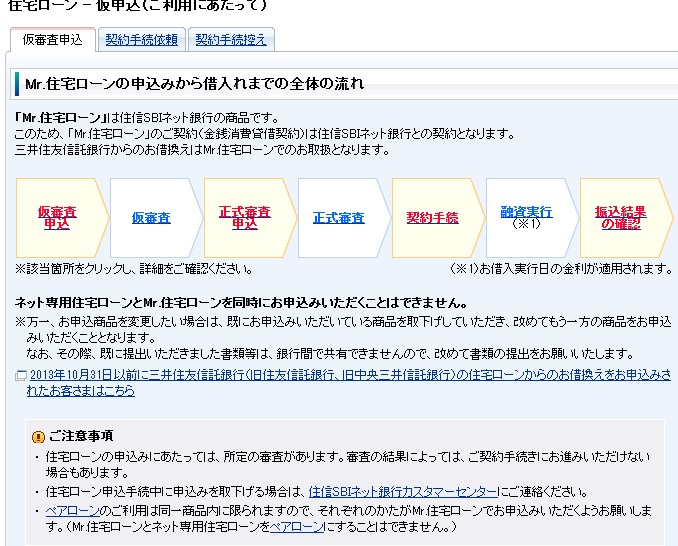Open the 仮審査 flow step link
This screenshot has width=678, height=546.
coord(151,218)
